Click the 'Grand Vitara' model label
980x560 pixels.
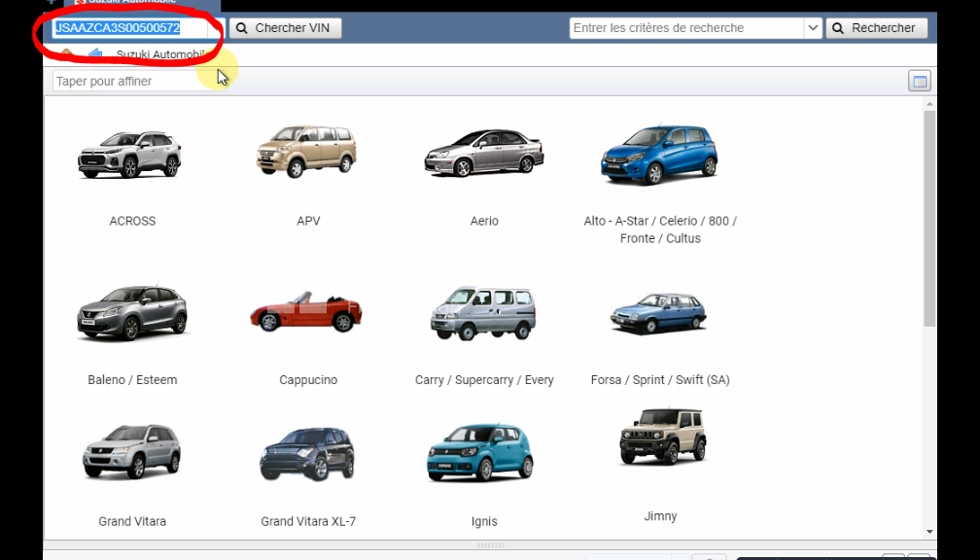pos(132,521)
